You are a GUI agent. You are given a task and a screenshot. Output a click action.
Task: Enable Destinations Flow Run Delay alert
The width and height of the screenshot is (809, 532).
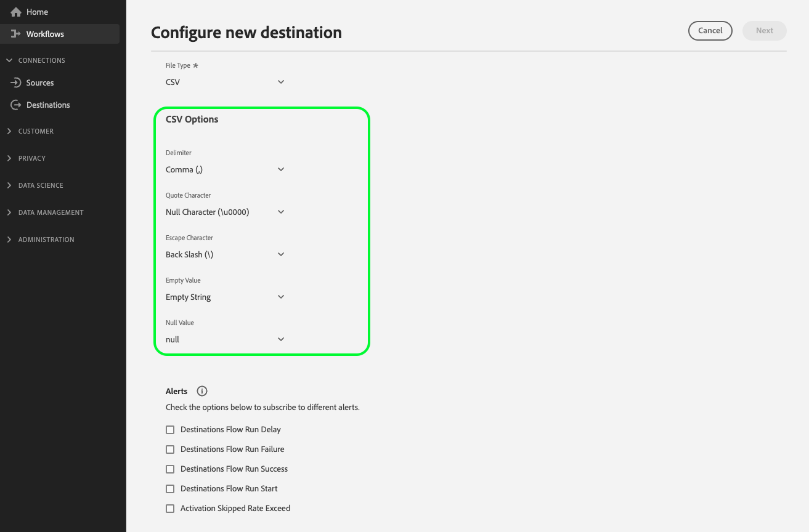click(x=170, y=430)
